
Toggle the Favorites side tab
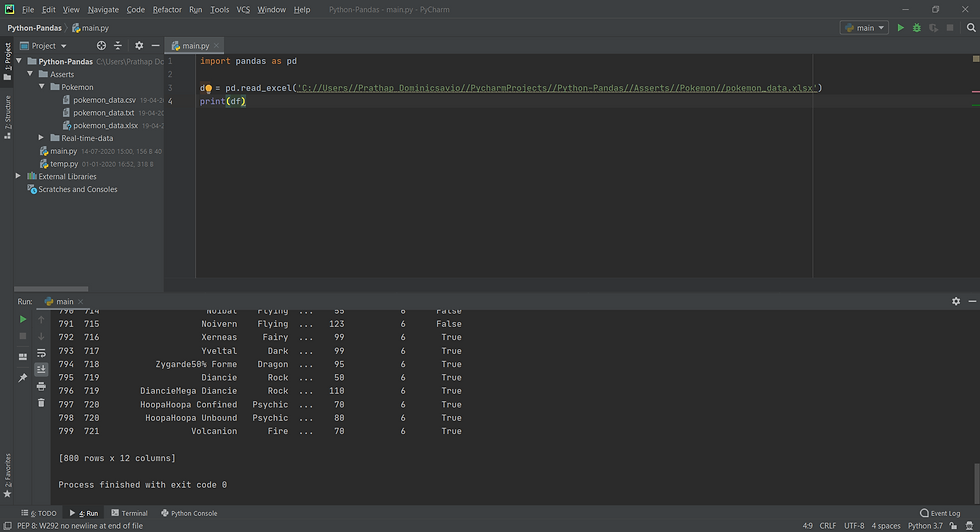[7, 475]
